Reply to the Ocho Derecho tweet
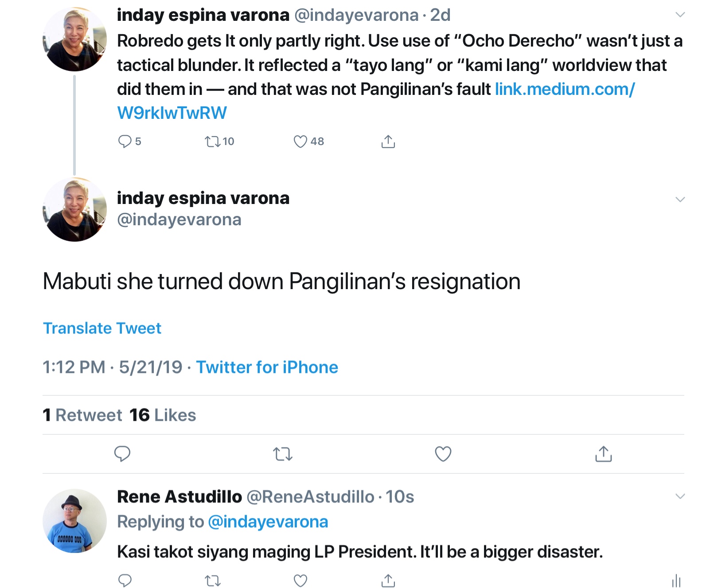710x588 pixels. 125,141
